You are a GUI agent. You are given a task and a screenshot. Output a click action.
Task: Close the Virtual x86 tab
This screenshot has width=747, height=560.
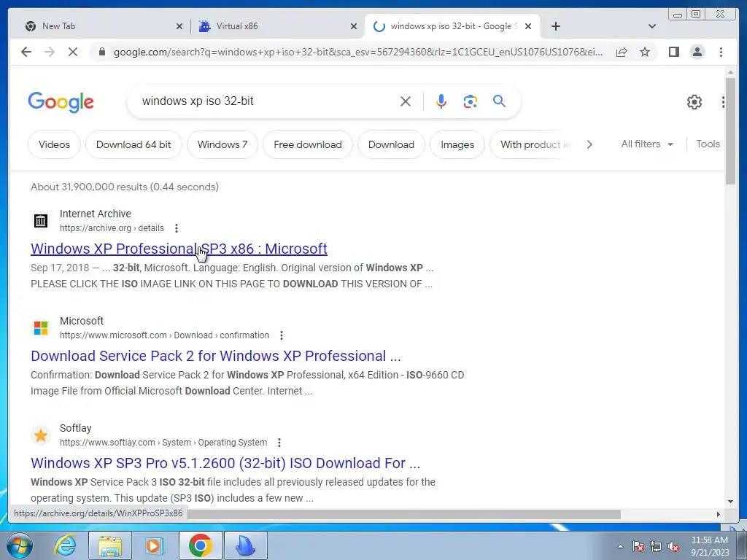click(354, 26)
